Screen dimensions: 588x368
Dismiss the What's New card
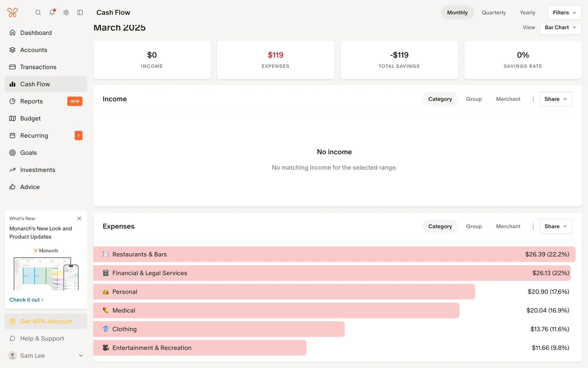tap(79, 218)
